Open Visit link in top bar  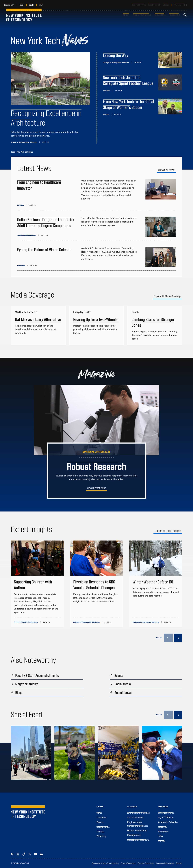tap(21, 5)
